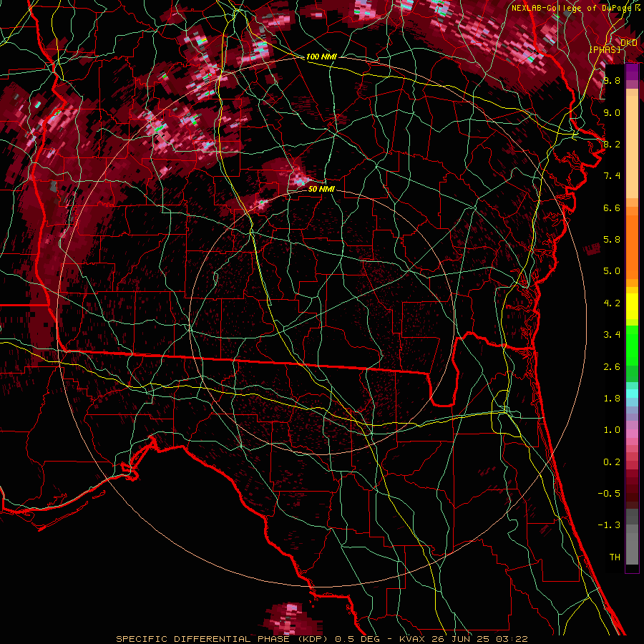
Task: Click the "[PHAS]" label above the color bar
Action: [x=605, y=49]
